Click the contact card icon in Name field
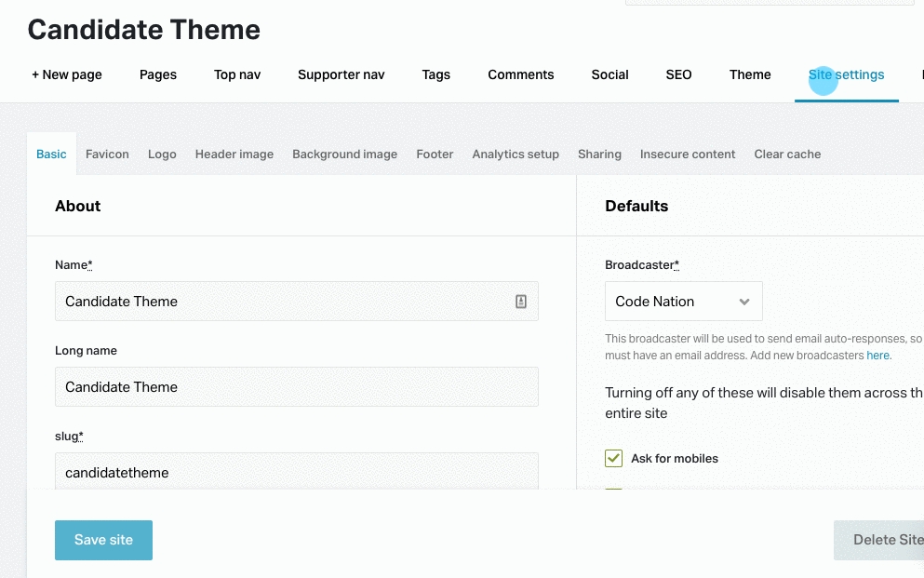Image resolution: width=924 pixels, height=578 pixels. coord(521,302)
